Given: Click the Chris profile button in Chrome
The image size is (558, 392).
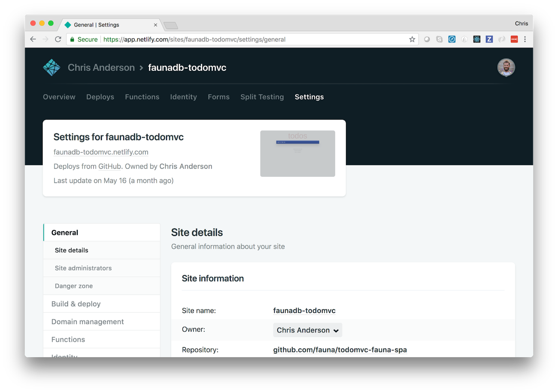Looking at the screenshot, I should 522,24.
